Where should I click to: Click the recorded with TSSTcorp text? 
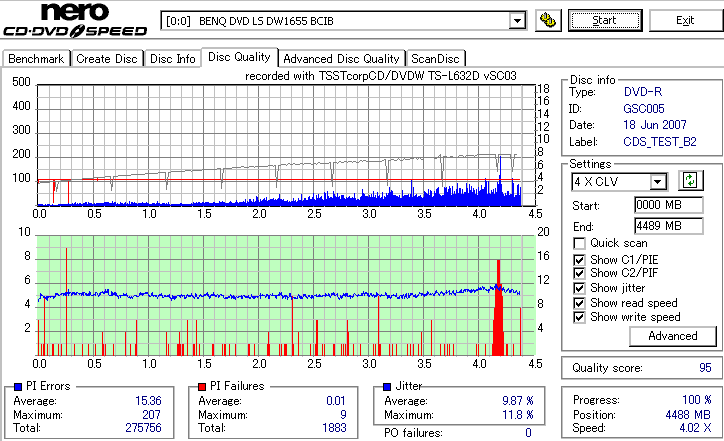tap(380, 76)
